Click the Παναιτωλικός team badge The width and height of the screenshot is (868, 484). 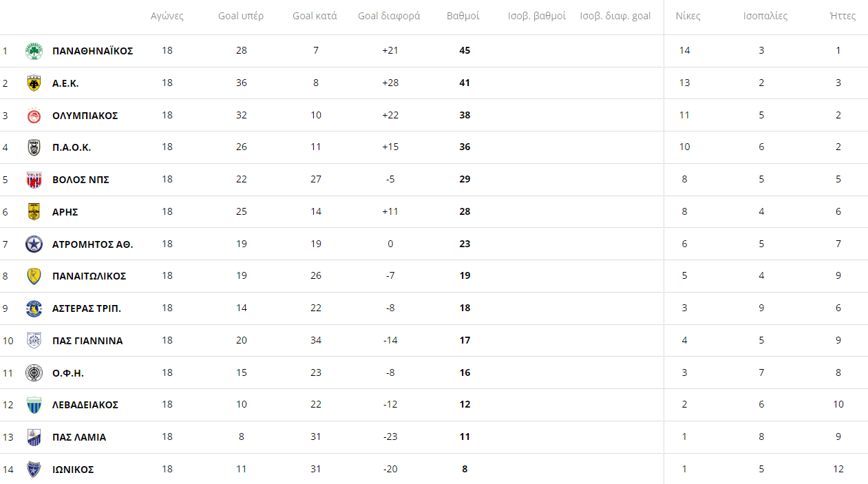coord(34,276)
